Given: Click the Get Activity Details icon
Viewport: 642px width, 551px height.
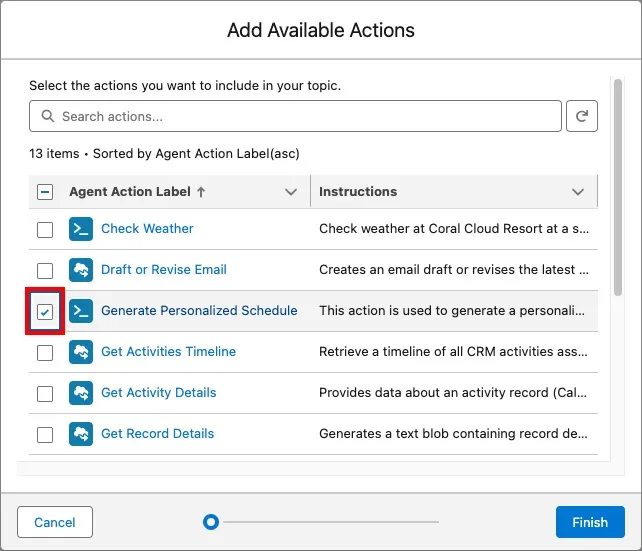Looking at the screenshot, I should coord(81,393).
